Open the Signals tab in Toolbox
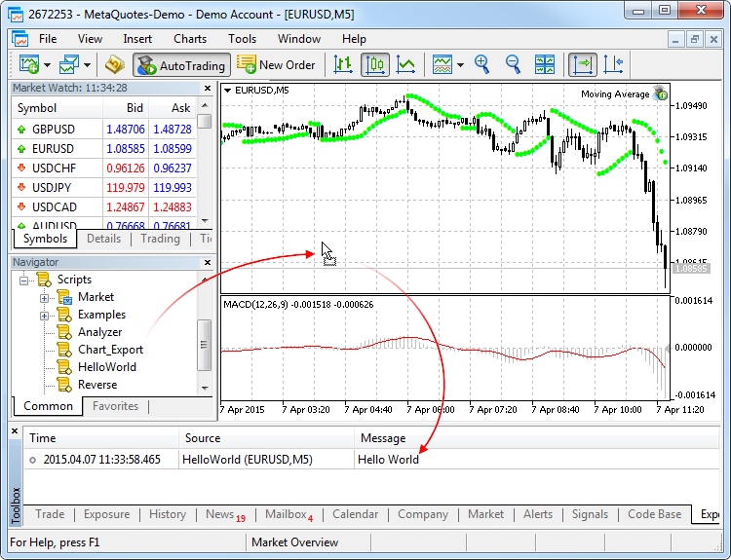 pyautogui.click(x=590, y=514)
